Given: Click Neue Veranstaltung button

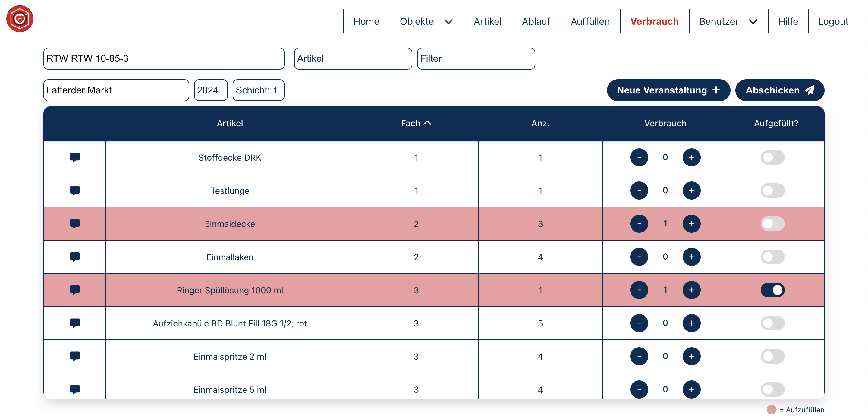Looking at the screenshot, I should (x=668, y=90).
